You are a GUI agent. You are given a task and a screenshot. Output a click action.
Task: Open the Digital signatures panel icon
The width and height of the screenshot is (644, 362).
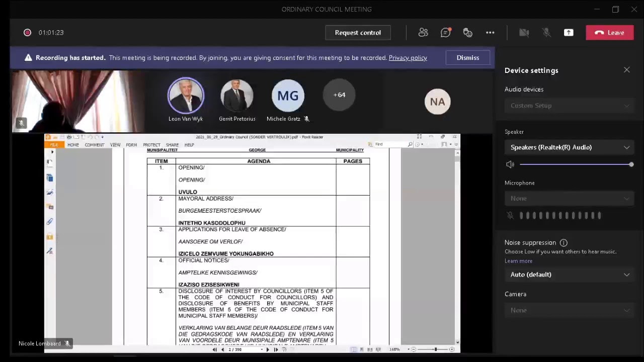click(x=50, y=251)
